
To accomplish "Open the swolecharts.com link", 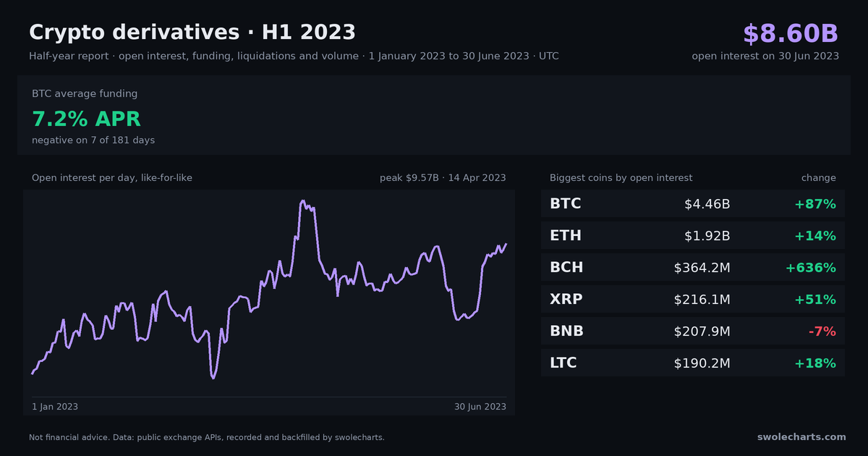I will click(801, 436).
